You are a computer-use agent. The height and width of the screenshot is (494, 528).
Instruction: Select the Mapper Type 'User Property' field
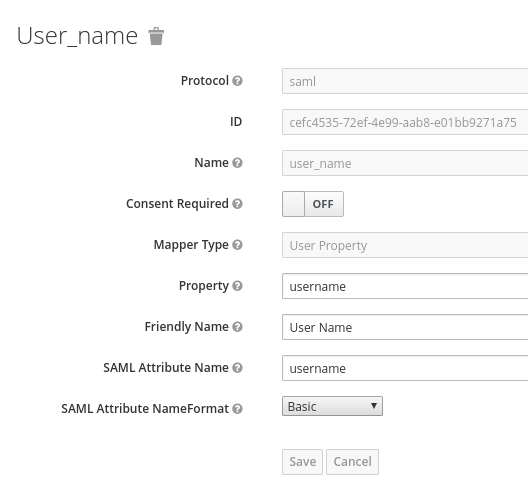click(405, 245)
